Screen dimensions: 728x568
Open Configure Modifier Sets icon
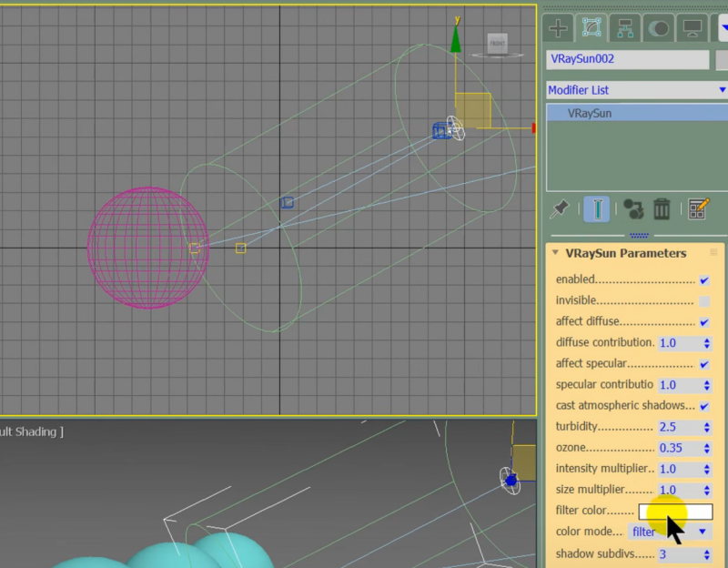[x=698, y=209]
